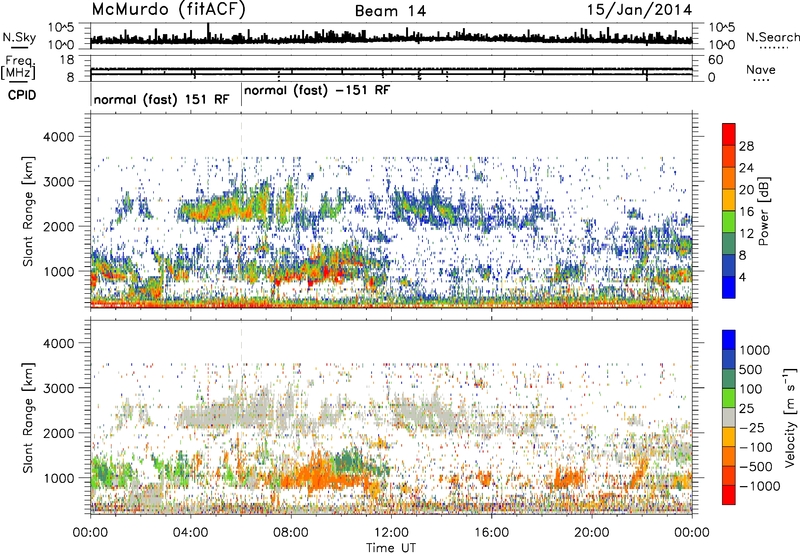Click the blue top of Velocity colorbar
Viewport: 800px width, 554px height.
[x=729, y=340]
